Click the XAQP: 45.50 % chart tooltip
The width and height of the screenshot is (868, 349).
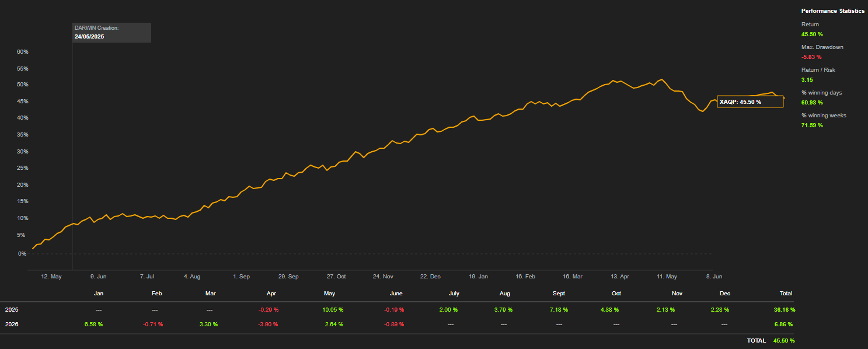[x=750, y=102]
